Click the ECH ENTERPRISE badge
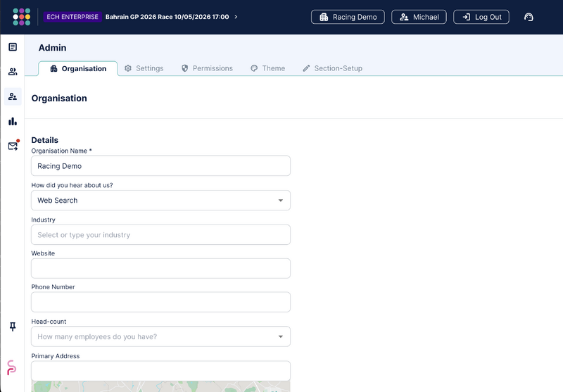The width and height of the screenshot is (563, 392). pos(72,17)
